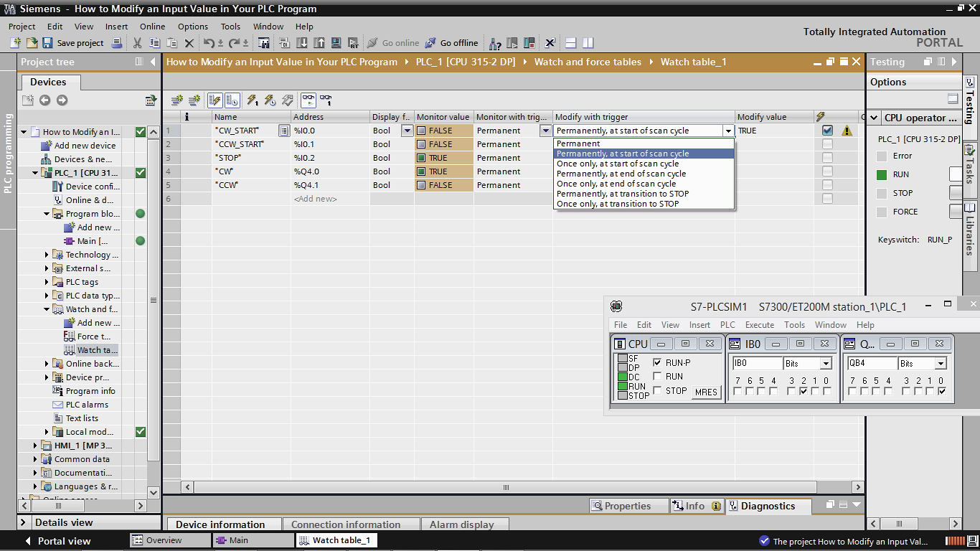
Task: Check the modify checkbox for STOP row
Action: 827,158
